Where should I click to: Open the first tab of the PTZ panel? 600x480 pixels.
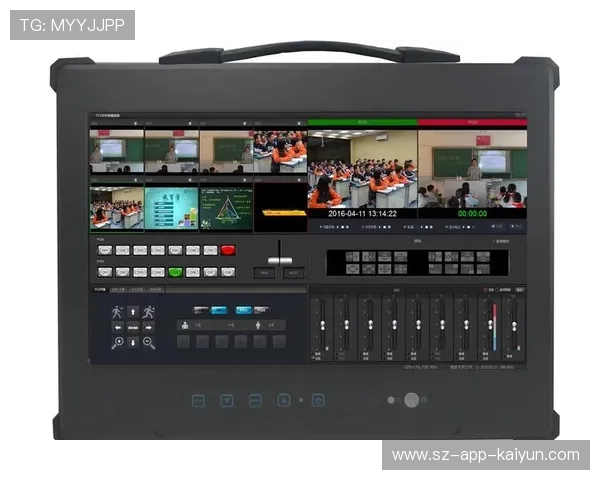[100, 289]
